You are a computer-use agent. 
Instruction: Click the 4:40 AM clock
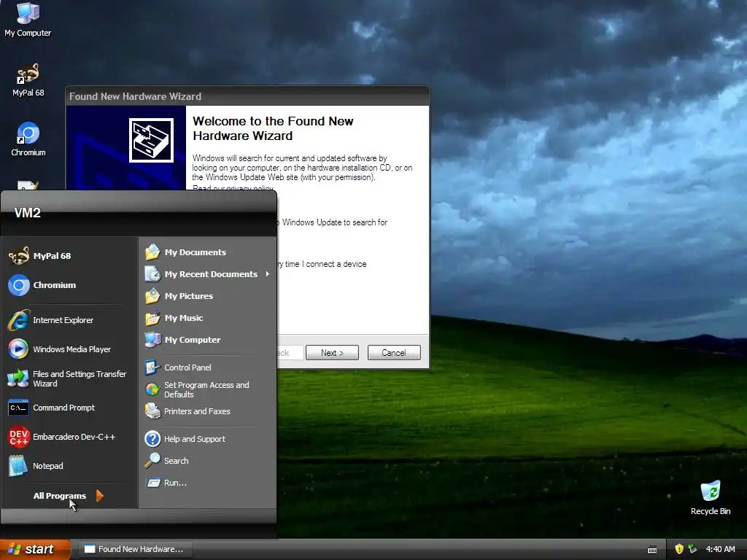pos(720,549)
